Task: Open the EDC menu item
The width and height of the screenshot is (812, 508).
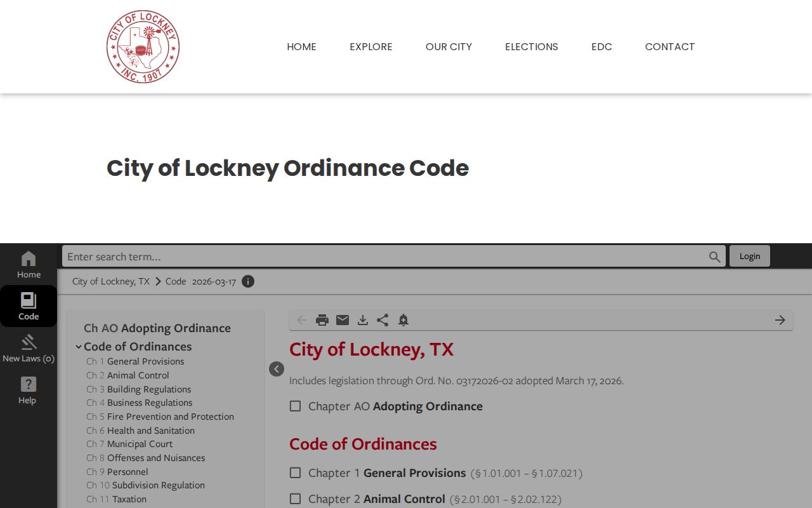Action: pos(601,46)
